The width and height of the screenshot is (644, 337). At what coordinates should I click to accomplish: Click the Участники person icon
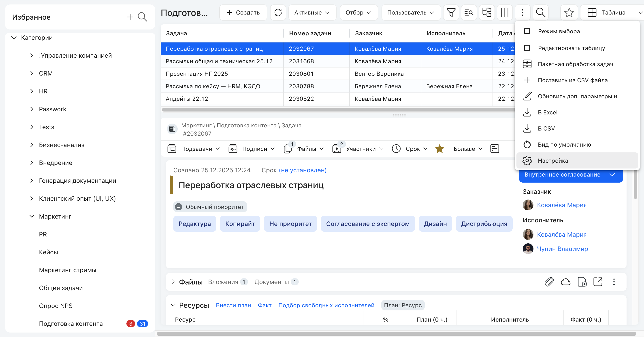[337, 149]
